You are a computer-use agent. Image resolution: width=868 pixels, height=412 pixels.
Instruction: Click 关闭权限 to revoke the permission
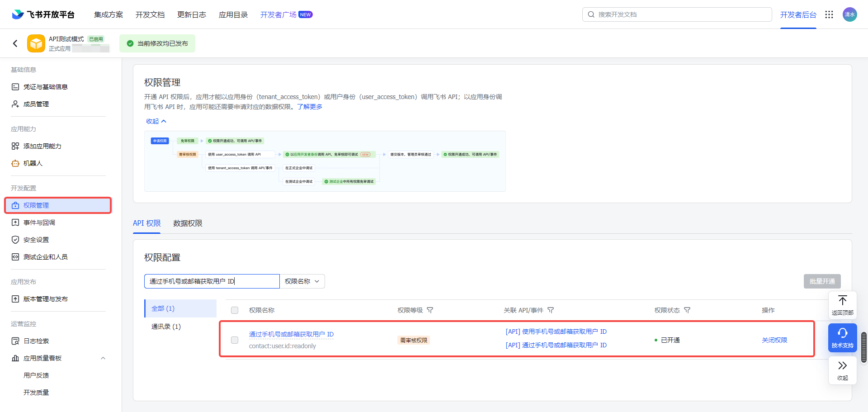coord(774,340)
